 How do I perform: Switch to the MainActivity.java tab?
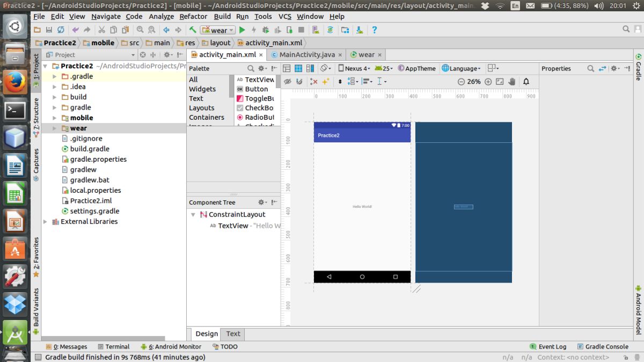307,55
